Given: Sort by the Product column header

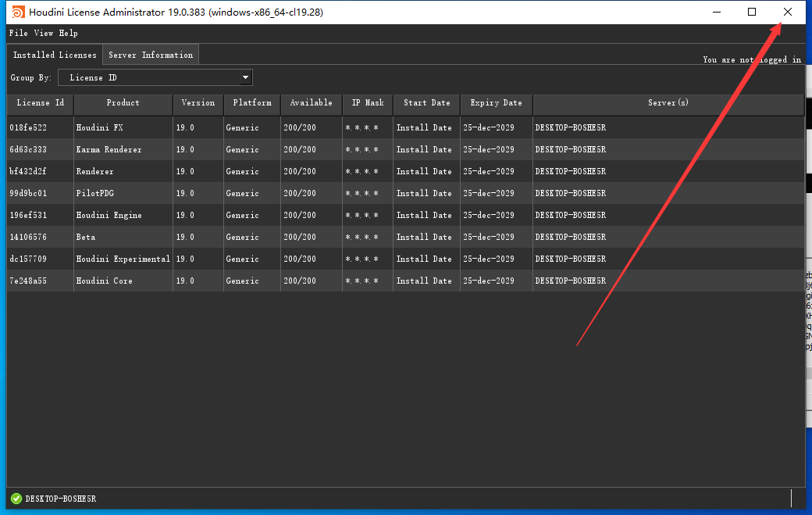Looking at the screenshot, I should 123,103.
